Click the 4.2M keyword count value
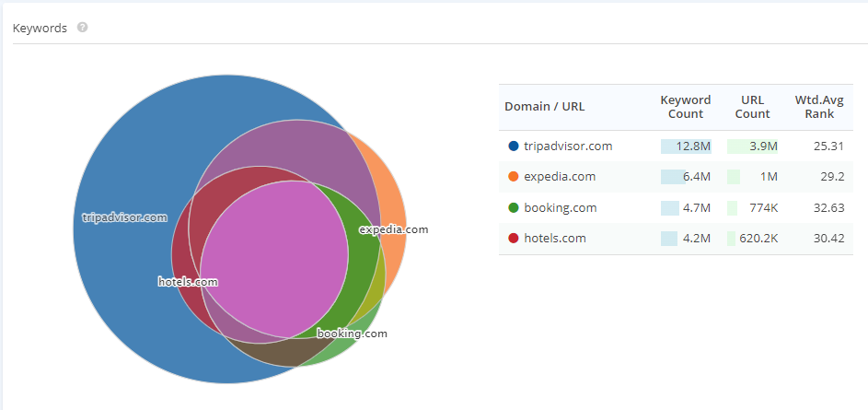This screenshot has width=868, height=410. click(697, 239)
